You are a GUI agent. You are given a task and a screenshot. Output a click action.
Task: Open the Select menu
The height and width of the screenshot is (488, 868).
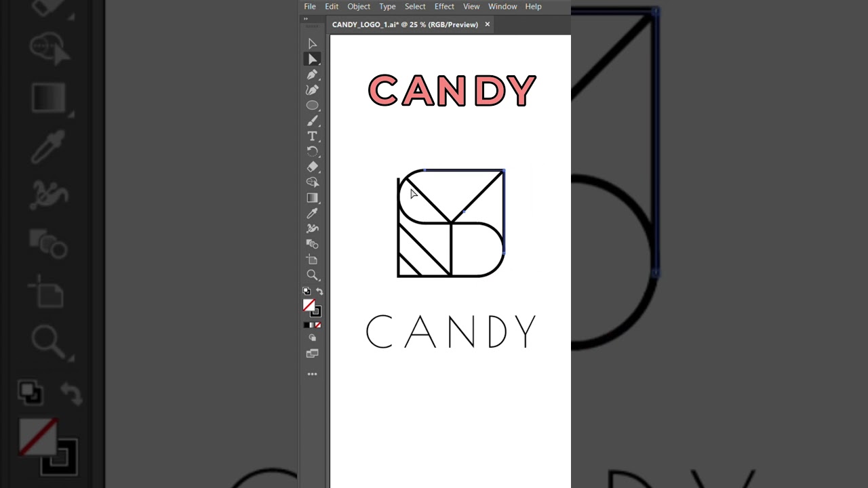415,7
